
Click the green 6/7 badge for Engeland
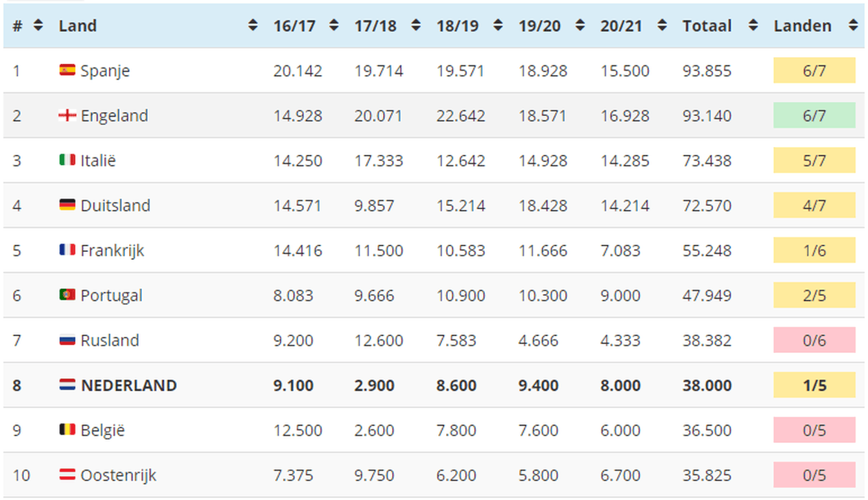[x=814, y=115]
